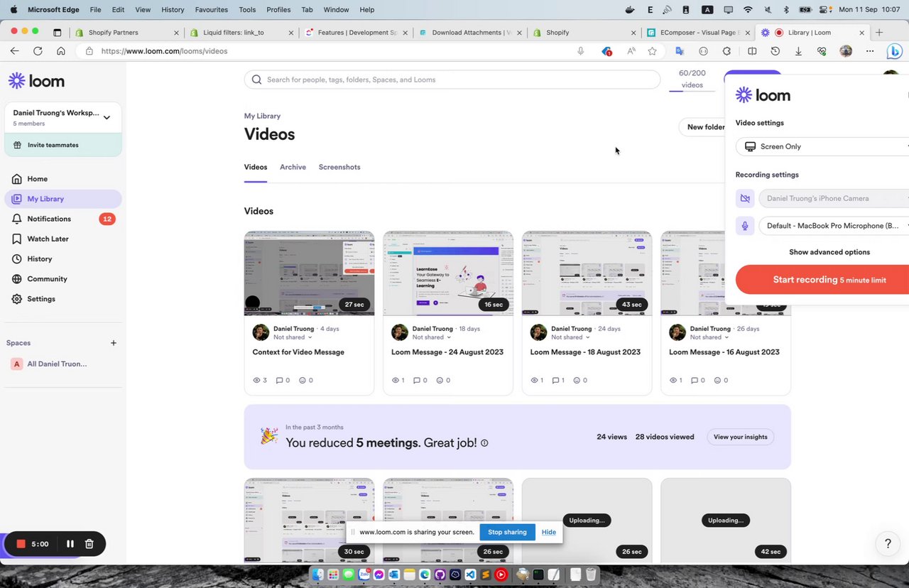Expand Daniel Truong's Workspace switcher
The width and height of the screenshot is (909, 588).
(62, 117)
